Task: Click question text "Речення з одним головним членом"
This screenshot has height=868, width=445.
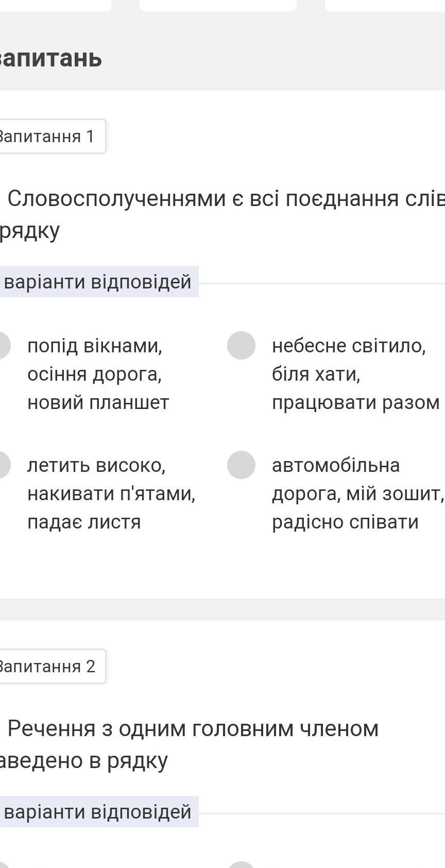Action: pyautogui.click(x=193, y=729)
